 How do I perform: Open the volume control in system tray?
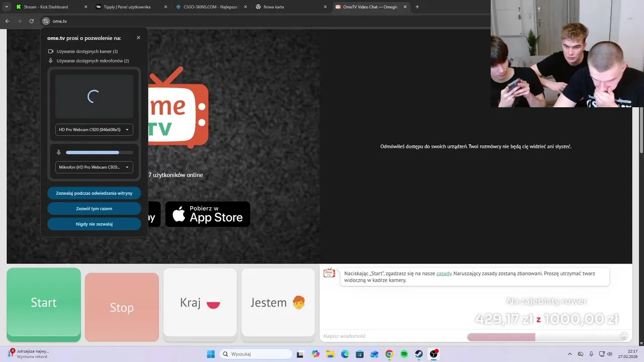tap(610, 354)
